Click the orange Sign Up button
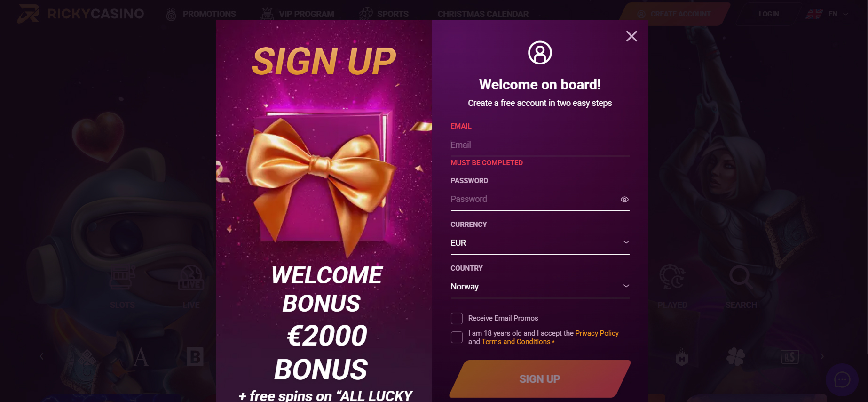Screen dimensions: 868x402 (540, 379)
